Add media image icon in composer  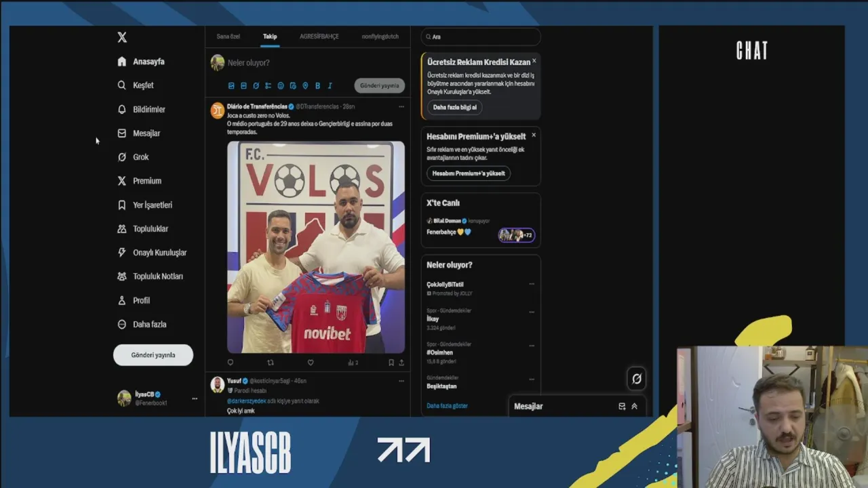point(231,86)
